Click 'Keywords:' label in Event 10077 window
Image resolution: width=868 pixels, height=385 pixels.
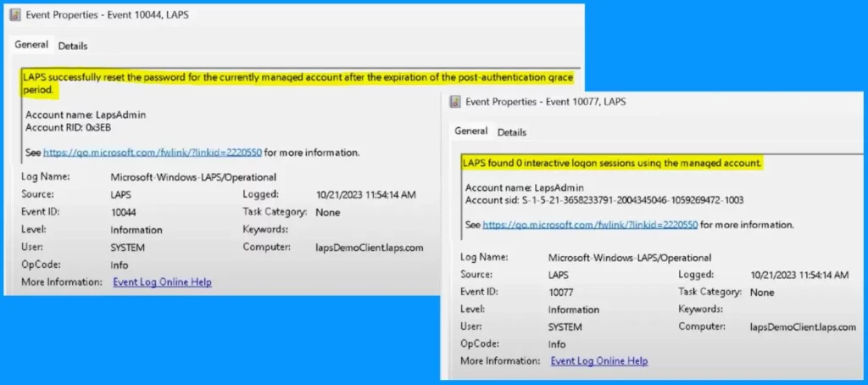(701, 310)
